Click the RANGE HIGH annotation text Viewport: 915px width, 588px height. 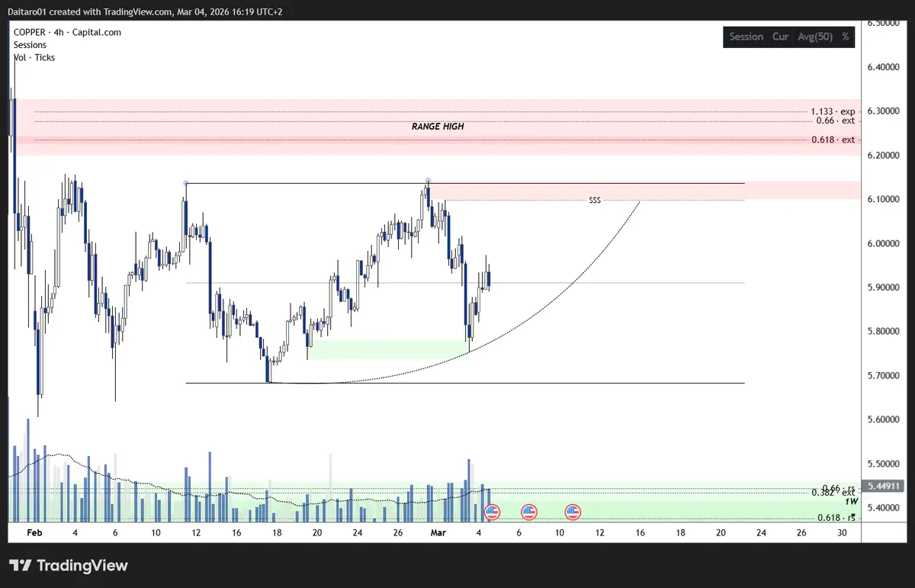(438, 127)
